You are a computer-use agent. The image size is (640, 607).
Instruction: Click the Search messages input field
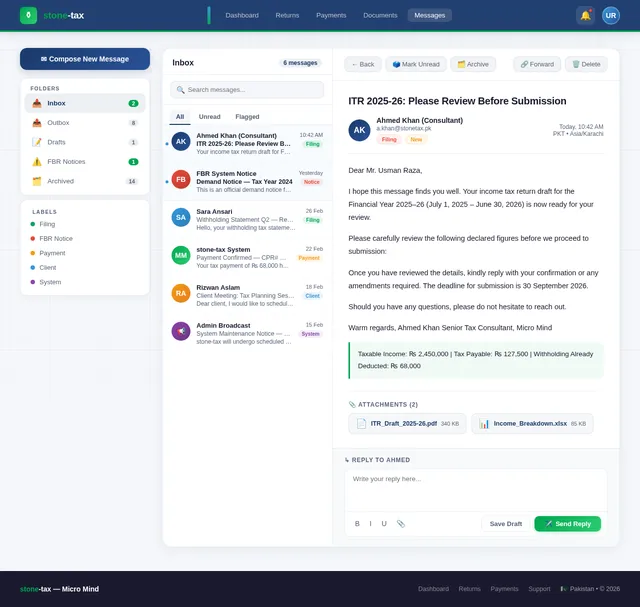click(x=247, y=90)
